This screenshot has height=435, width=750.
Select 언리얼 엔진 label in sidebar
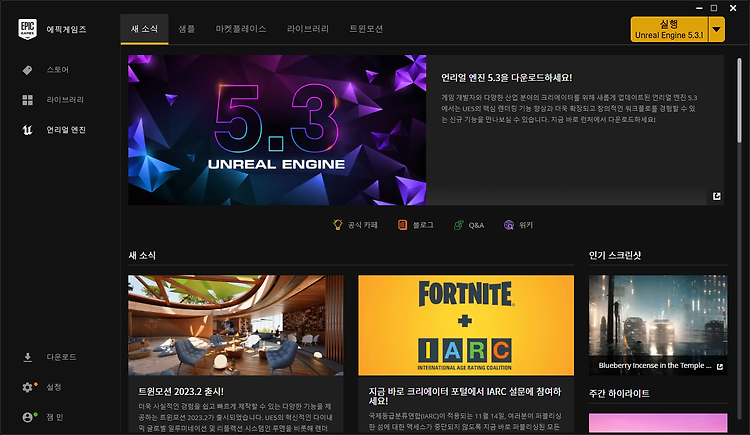(66, 130)
